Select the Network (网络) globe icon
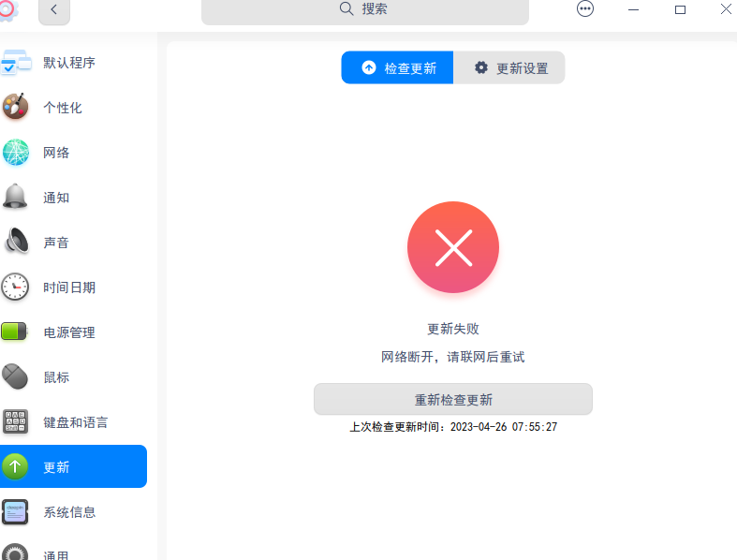 [16, 152]
